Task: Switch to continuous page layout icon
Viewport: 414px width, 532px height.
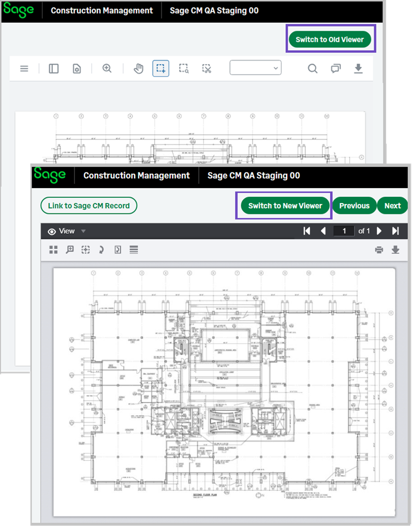Action: pyautogui.click(x=134, y=250)
